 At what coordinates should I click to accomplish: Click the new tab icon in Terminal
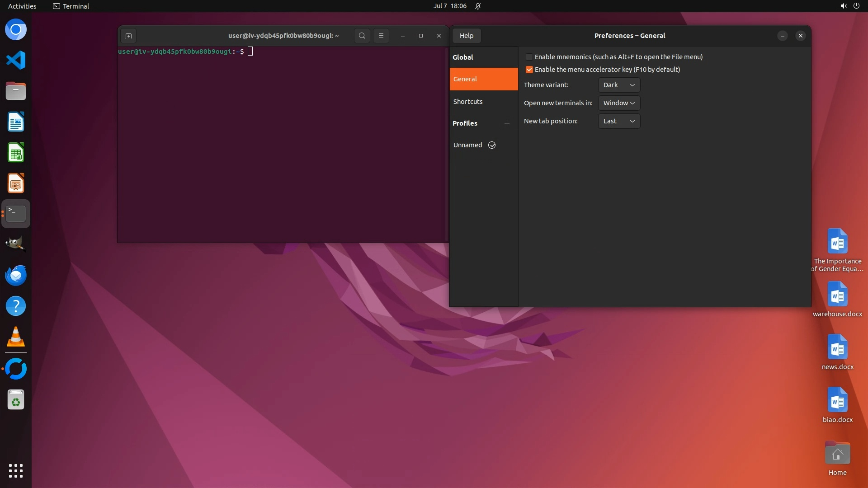(128, 36)
